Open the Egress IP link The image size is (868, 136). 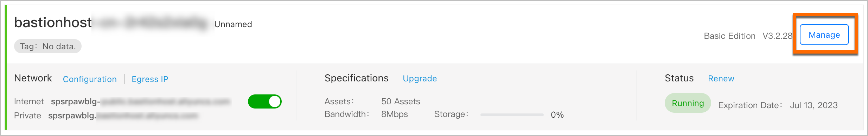pyautogui.click(x=150, y=79)
